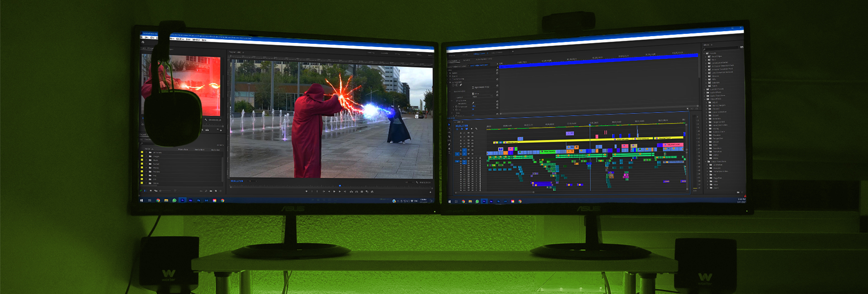Select the Selection tool in the timeline toolbar
Image resolution: width=868 pixels, height=294 pixels.
click(x=449, y=124)
